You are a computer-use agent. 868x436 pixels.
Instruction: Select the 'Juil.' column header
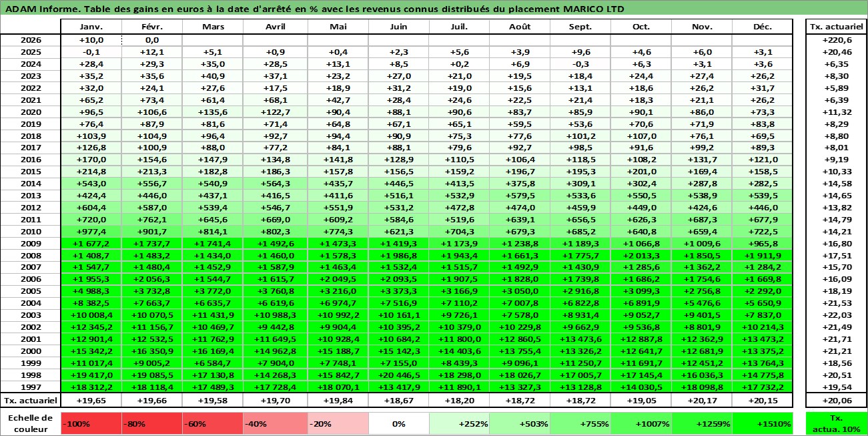(x=459, y=27)
